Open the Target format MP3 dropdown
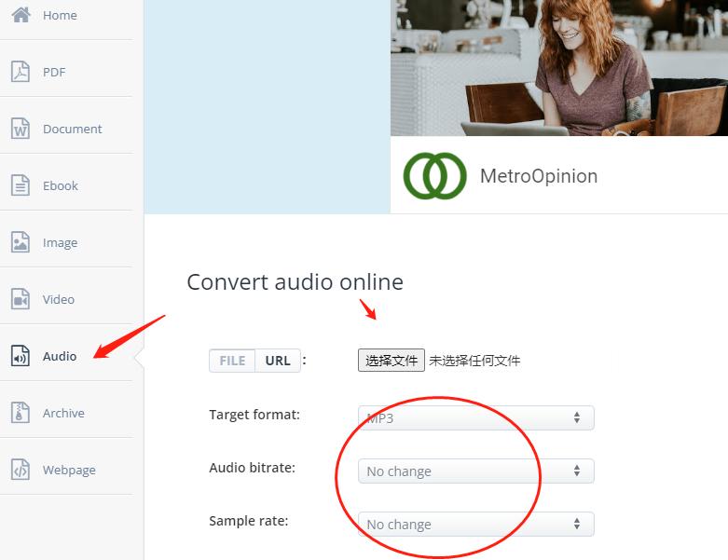Image resolution: width=728 pixels, height=560 pixels. (476, 418)
